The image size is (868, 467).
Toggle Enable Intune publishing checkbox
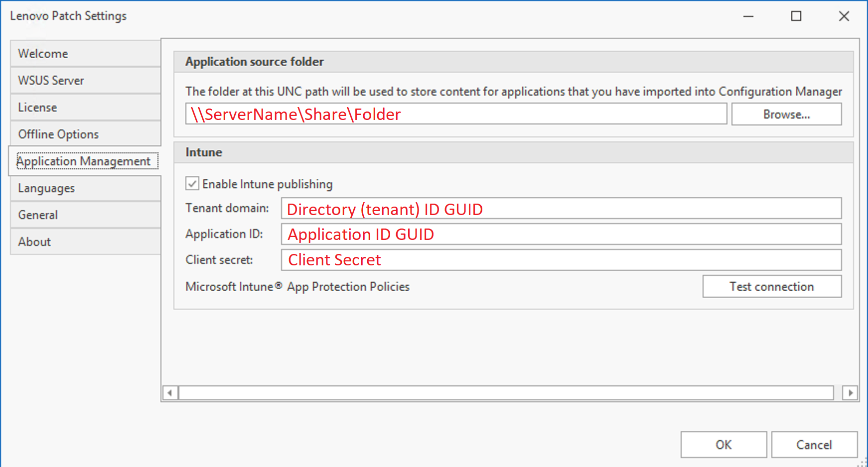tap(192, 184)
